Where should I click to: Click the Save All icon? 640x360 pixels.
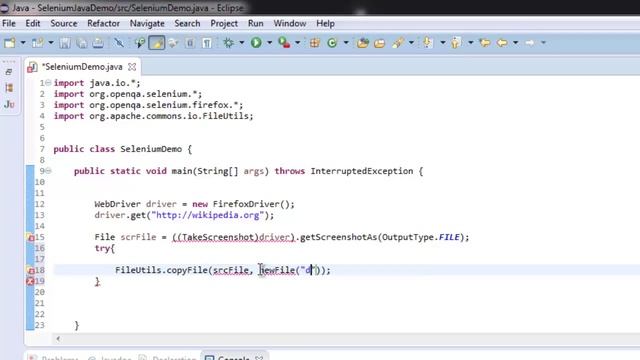[82, 42]
